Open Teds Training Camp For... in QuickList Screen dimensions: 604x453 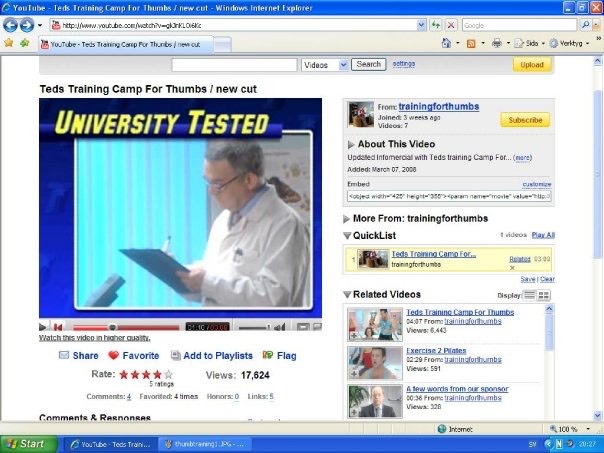point(434,254)
